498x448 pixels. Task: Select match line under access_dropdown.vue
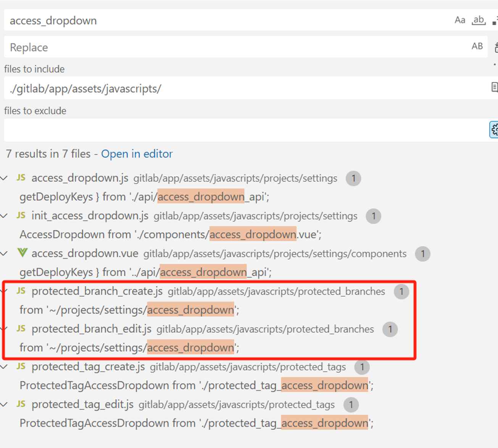145,272
